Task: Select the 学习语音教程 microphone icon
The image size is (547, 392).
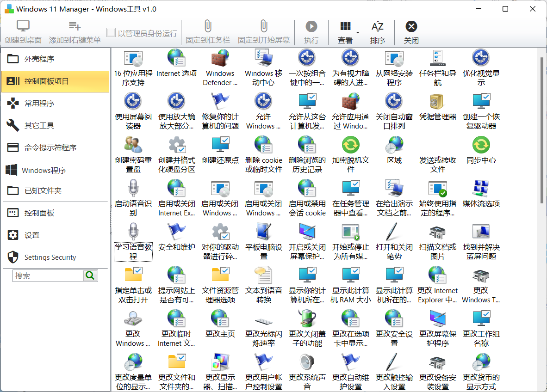Action: coord(133,232)
